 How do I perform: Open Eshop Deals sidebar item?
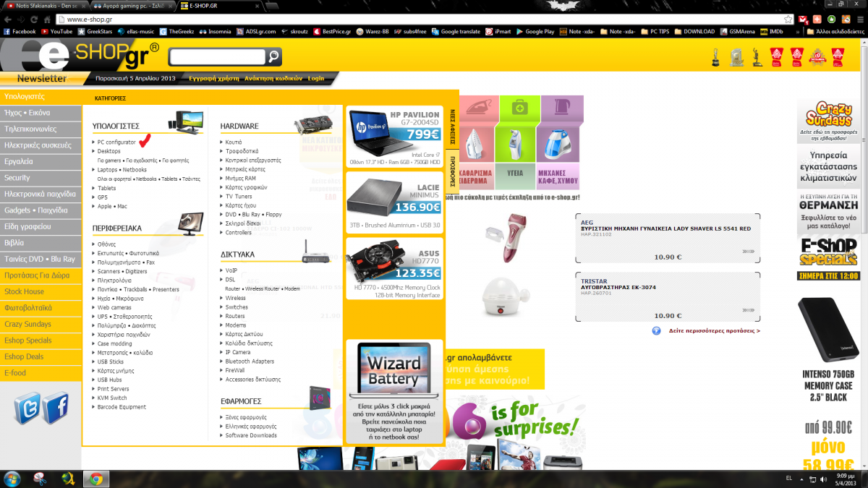[x=41, y=356]
